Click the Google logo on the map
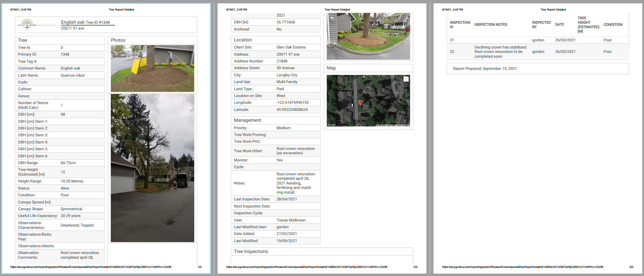Viewport: 644px width, 276px height. 332,124
